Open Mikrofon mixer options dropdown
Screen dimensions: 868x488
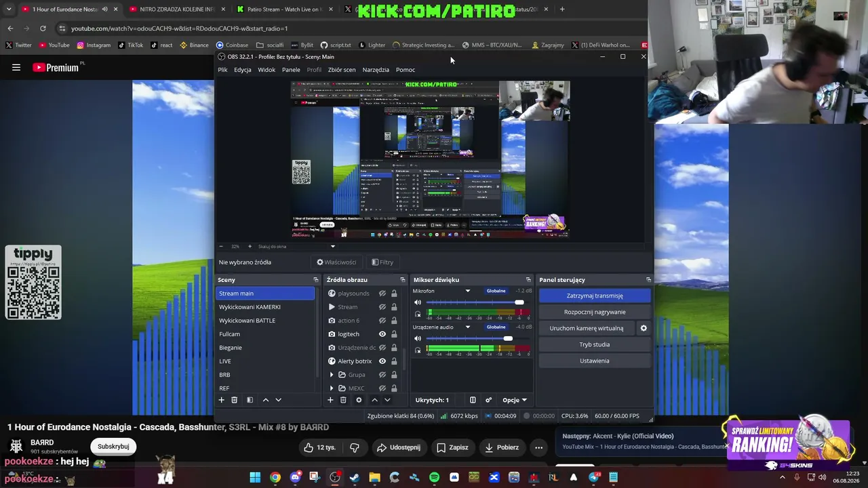click(467, 291)
